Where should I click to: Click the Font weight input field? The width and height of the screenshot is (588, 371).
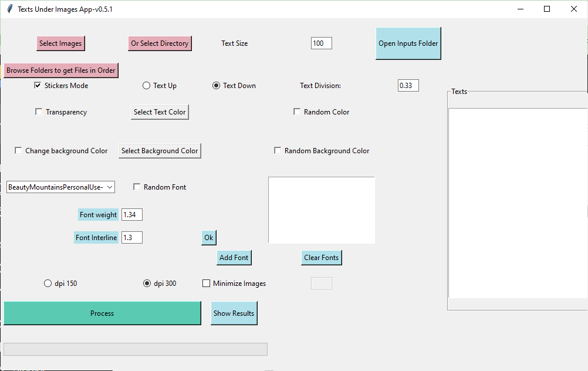tap(132, 215)
